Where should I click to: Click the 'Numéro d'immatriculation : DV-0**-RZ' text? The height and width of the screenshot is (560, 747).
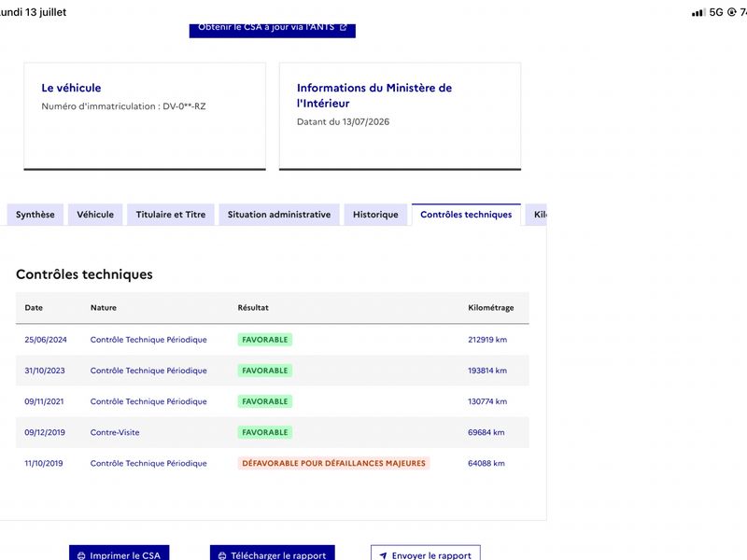[x=123, y=106]
